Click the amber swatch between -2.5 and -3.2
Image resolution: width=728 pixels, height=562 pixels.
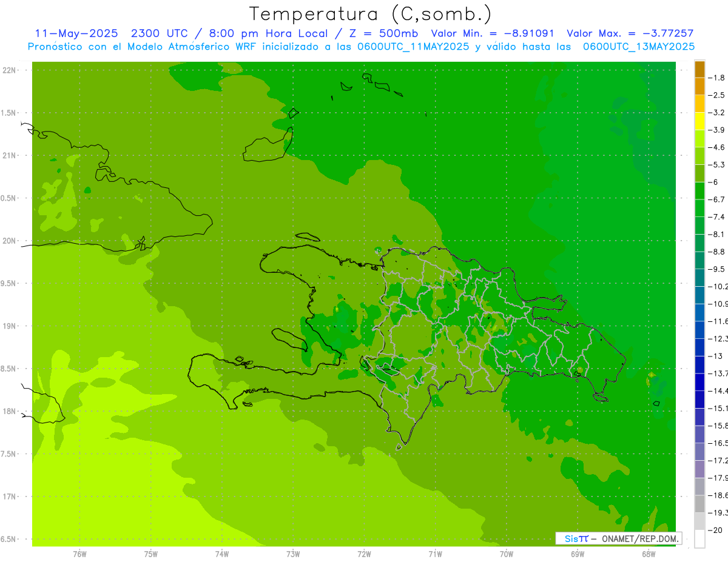coord(699,104)
